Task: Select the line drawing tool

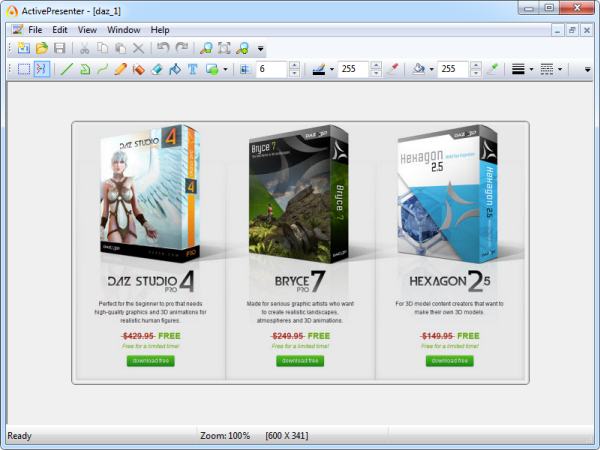Action: 67,69
